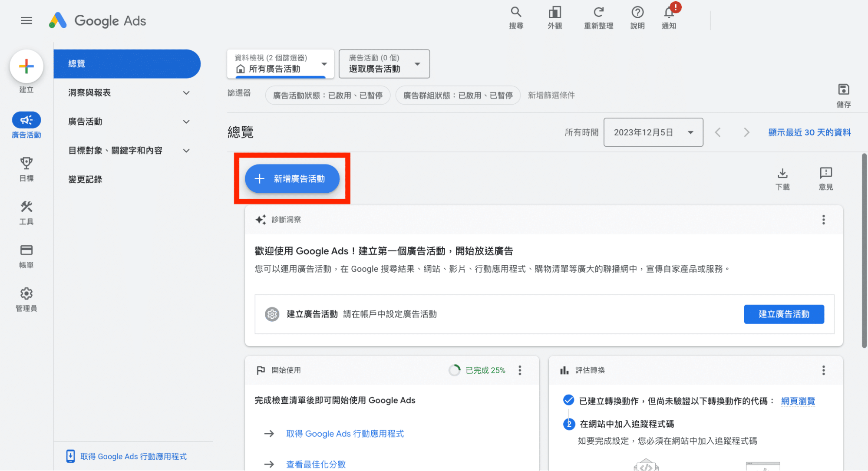Open the hamburger main menu
Screen dimensions: 868x471
coord(26,20)
